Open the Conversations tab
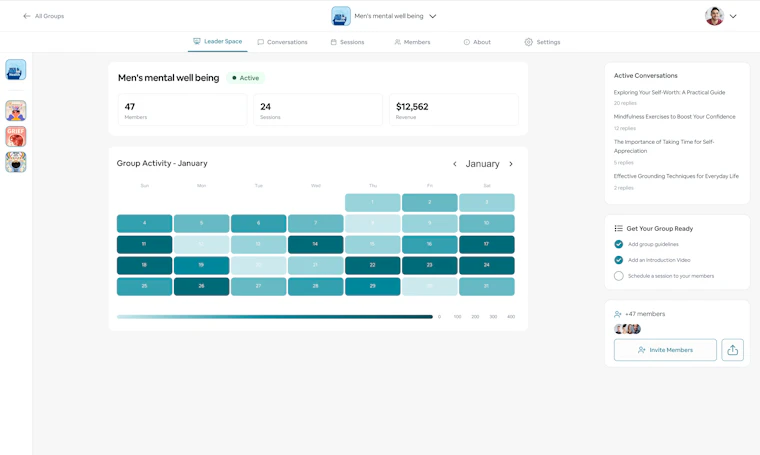 tap(282, 42)
